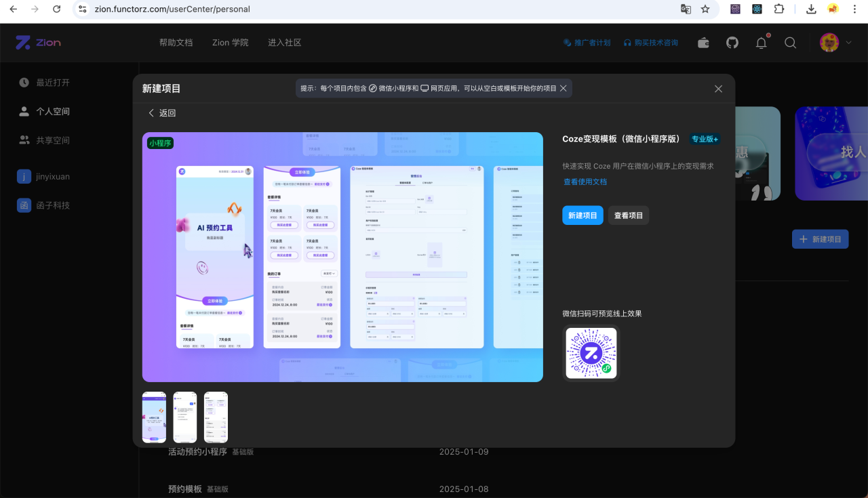Open the notifications bell
Viewport: 868px width, 498px height.
point(762,43)
